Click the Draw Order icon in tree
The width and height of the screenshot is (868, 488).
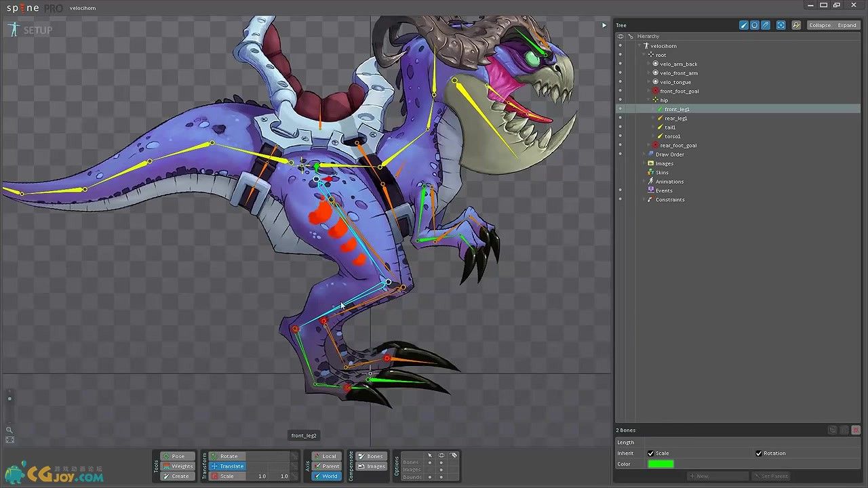(x=650, y=155)
